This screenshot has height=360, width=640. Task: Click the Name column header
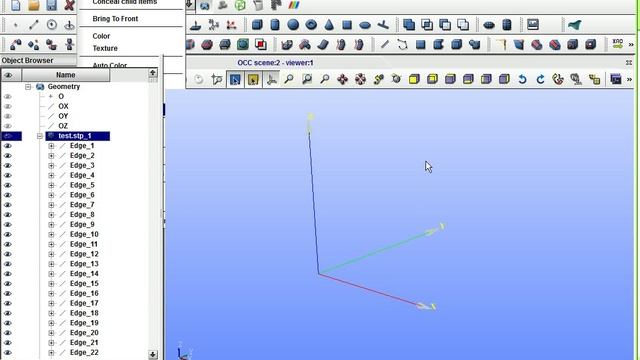66,75
